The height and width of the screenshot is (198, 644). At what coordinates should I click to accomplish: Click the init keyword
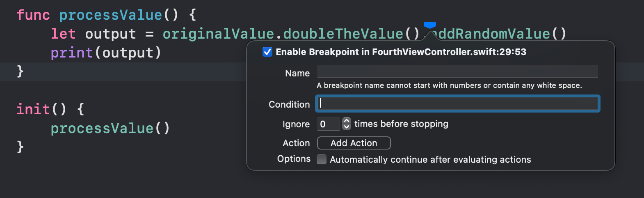pyautogui.click(x=33, y=109)
